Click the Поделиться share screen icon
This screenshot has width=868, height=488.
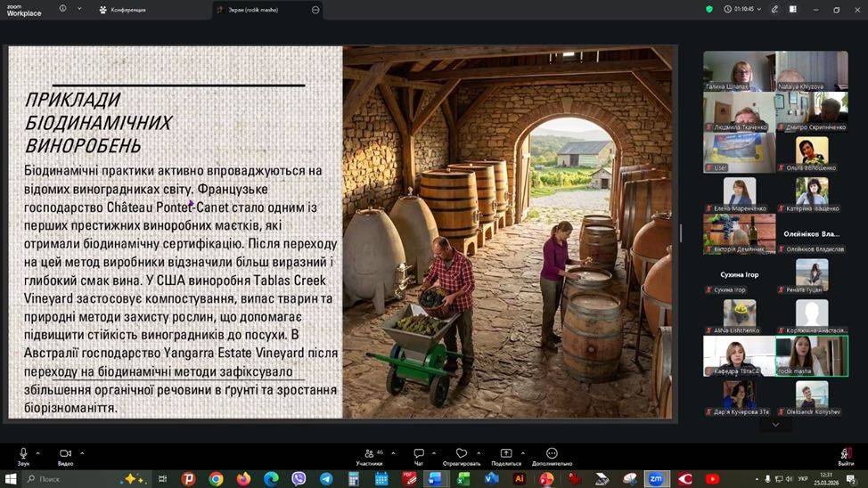505,455
